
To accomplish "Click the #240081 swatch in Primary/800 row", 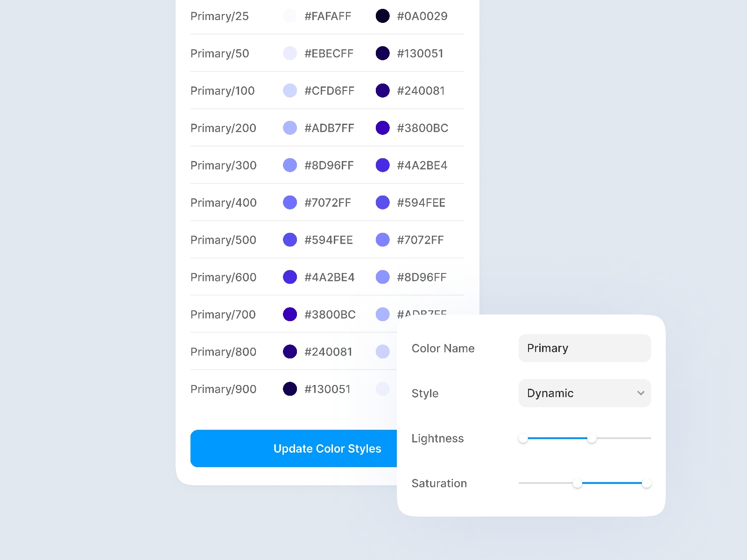I will 290,351.
